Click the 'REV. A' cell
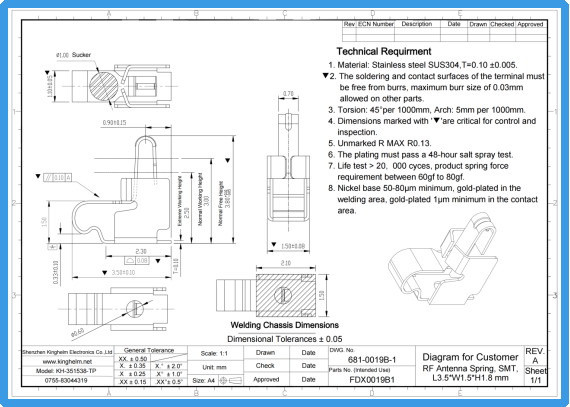 (x=535, y=356)
